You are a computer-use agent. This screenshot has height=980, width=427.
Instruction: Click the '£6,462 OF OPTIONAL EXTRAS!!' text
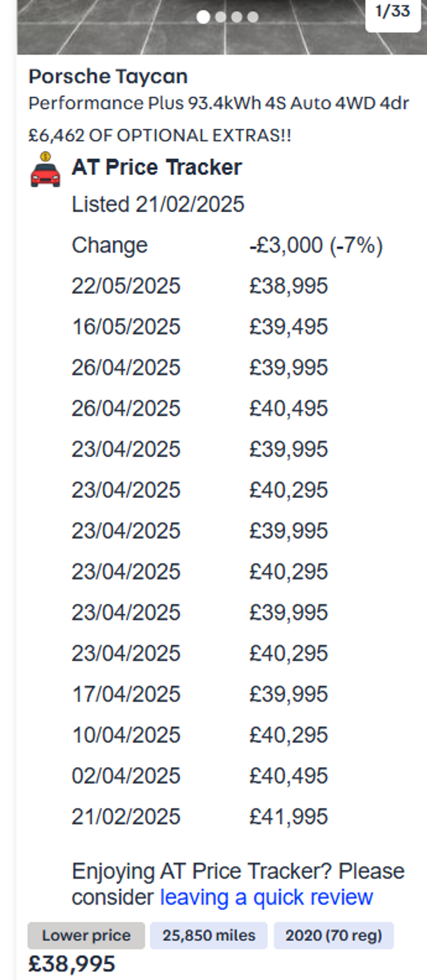[160, 135]
